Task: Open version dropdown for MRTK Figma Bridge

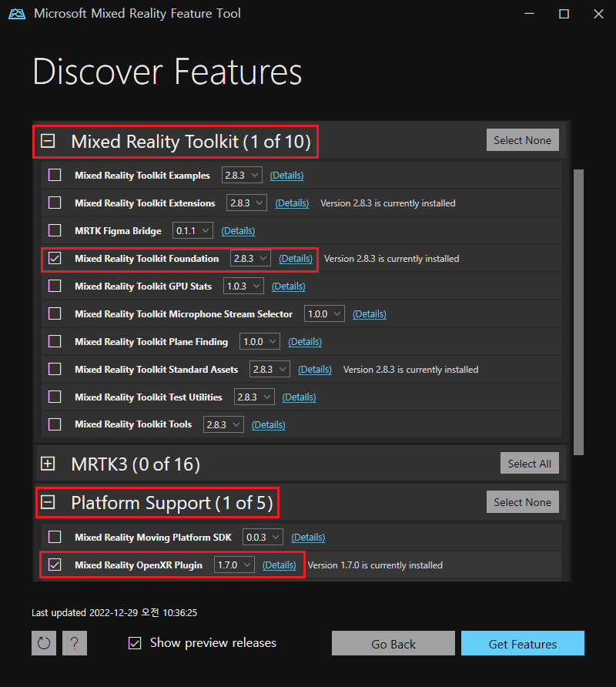Action: click(x=192, y=230)
